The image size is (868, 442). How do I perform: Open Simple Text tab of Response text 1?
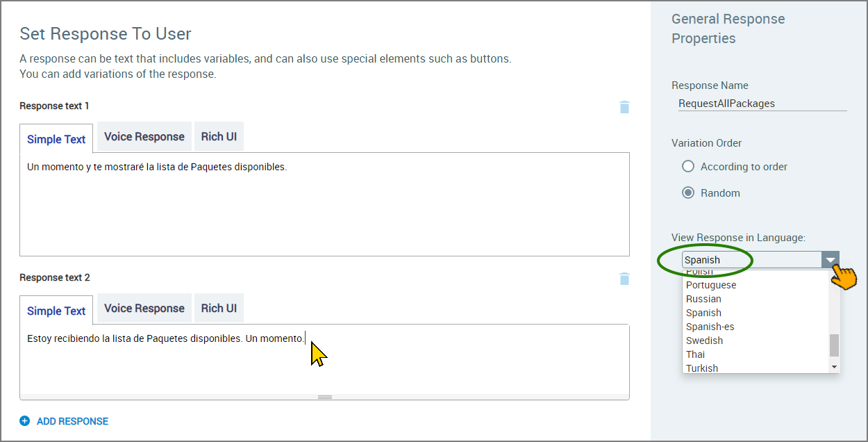coord(56,139)
